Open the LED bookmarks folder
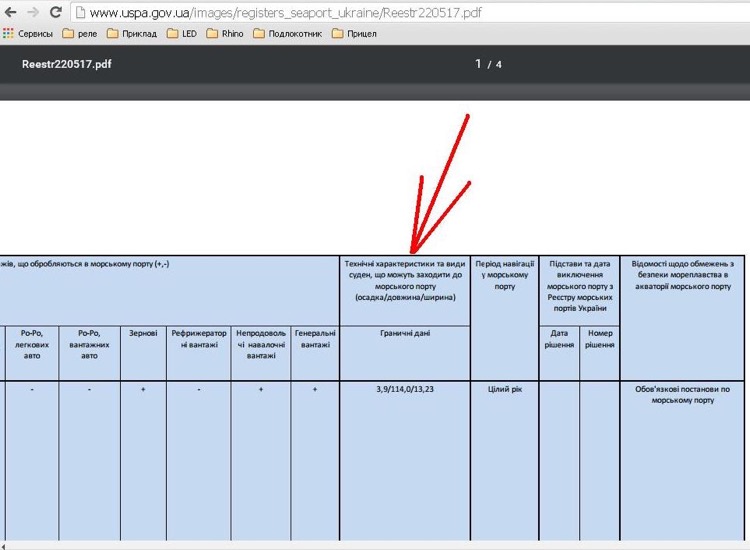 pos(182,33)
